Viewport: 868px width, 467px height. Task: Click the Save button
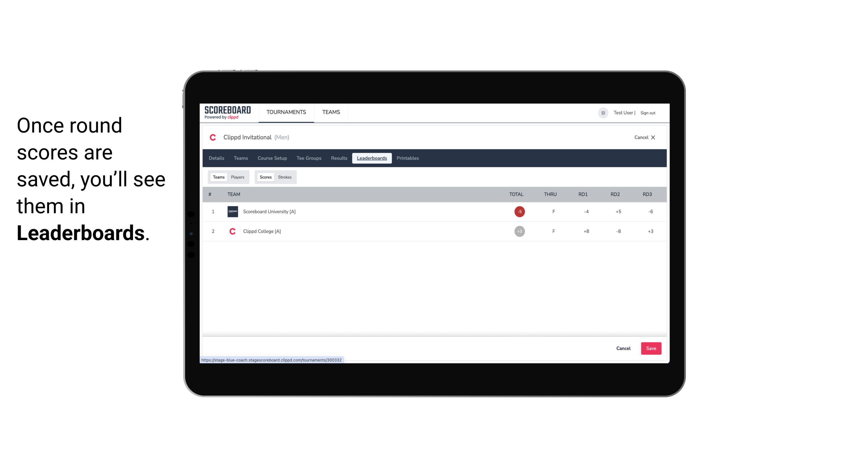point(650,348)
